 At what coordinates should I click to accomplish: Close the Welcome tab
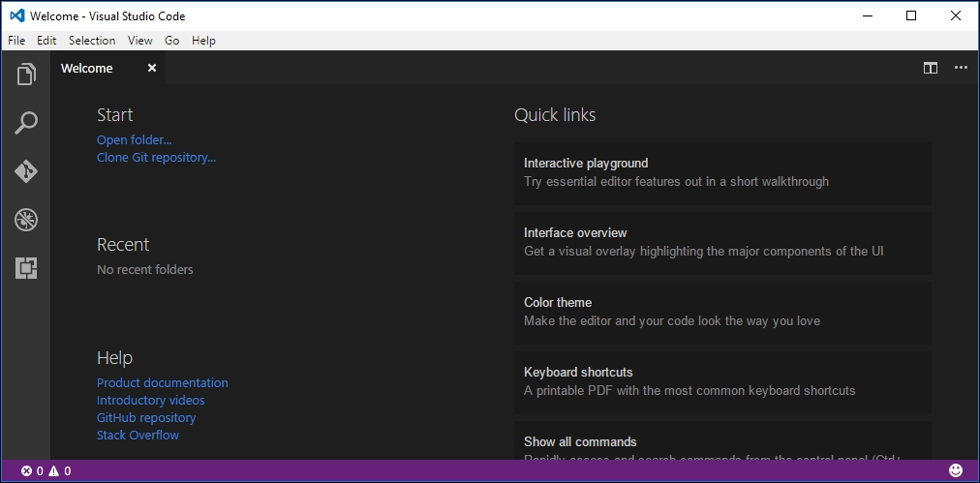152,68
